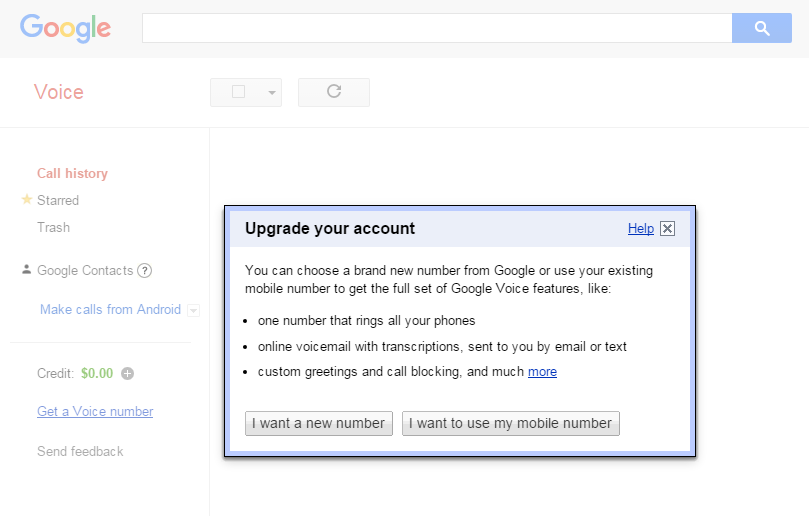Click the Google Contacts person icon

pyautogui.click(x=26, y=269)
